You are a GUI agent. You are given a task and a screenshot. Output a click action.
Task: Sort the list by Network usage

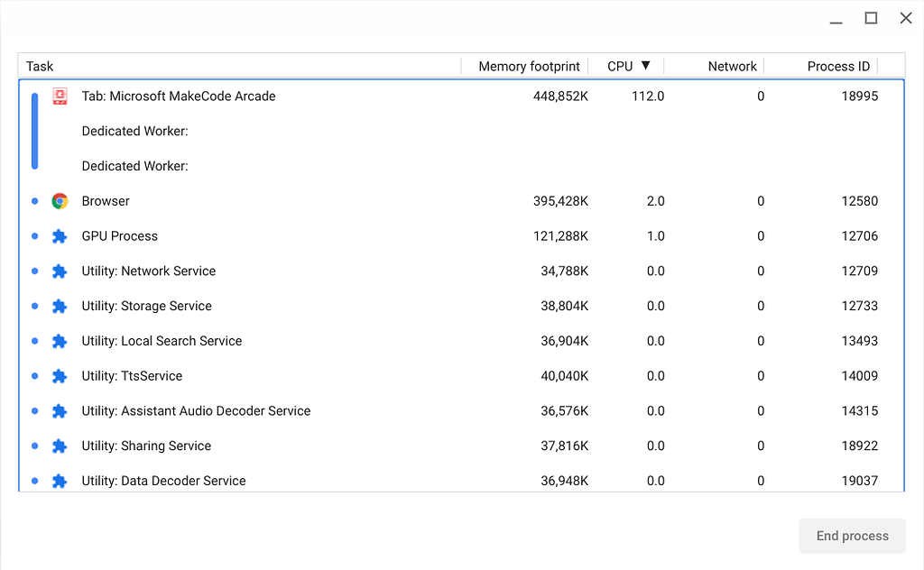click(x=732, y=66)
